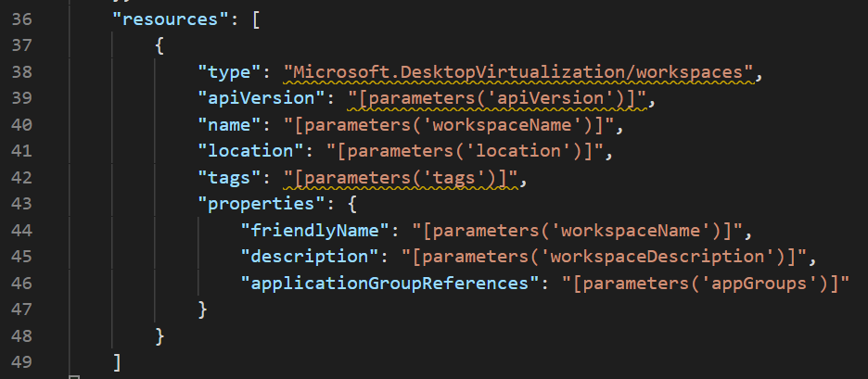
Task: Click line number 38 in the gutter
Action: (x=21, y=72)
